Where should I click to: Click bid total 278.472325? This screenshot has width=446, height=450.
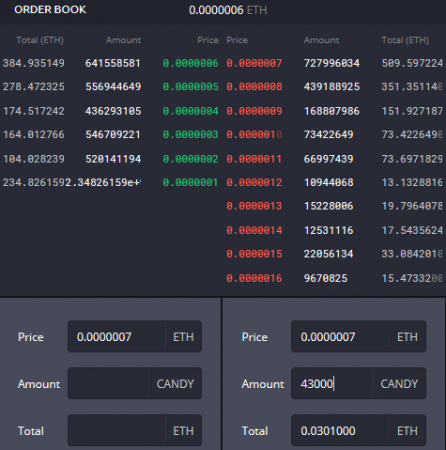coord(34,87)
